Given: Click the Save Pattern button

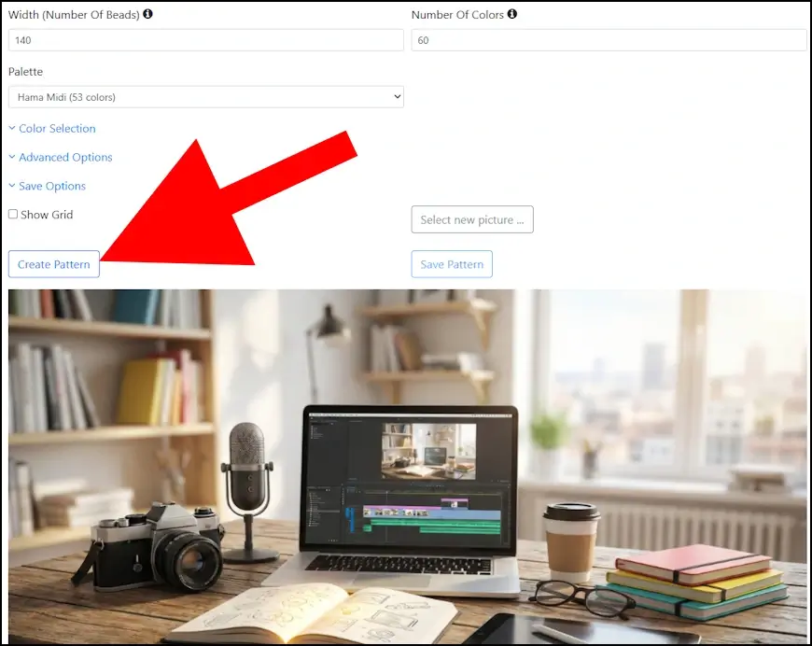Looking at the screenshot, I should click(452, 264).
